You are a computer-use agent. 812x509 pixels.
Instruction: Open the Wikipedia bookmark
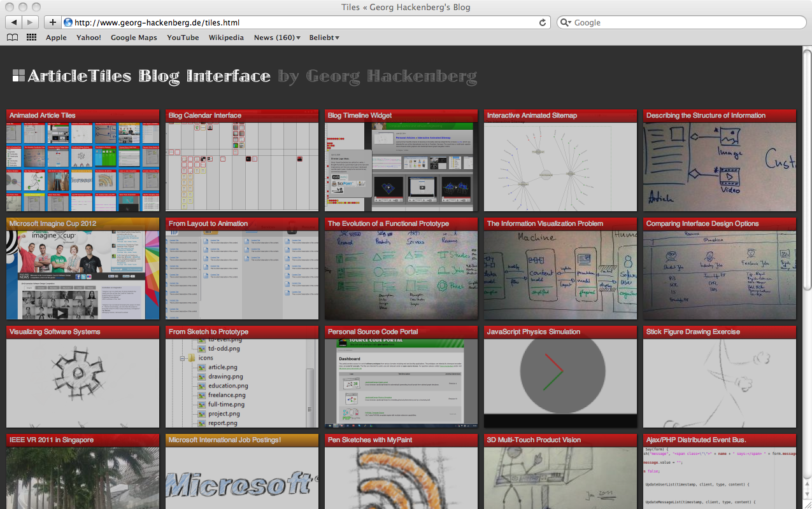[x=226, y=38]
